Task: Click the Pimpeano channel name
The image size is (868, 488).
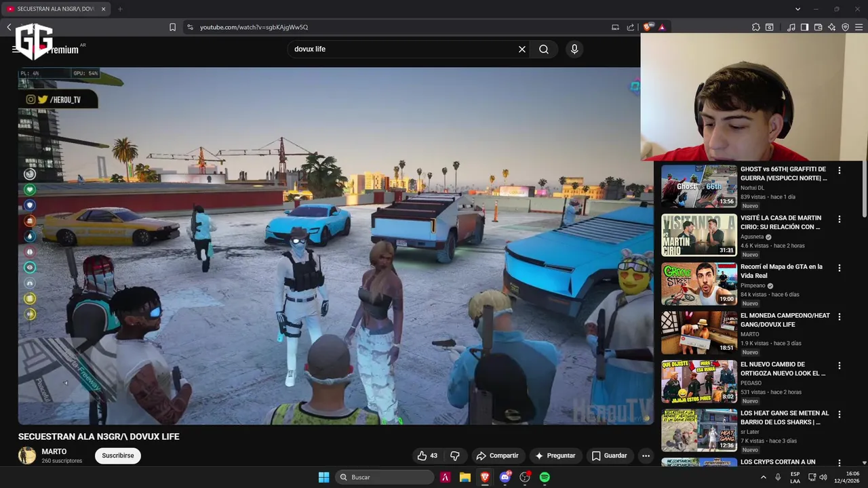Action: click(753, 286)
